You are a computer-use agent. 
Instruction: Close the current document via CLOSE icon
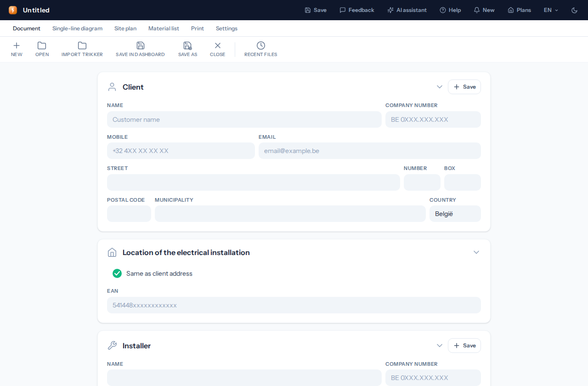click(x=217, y=49)
